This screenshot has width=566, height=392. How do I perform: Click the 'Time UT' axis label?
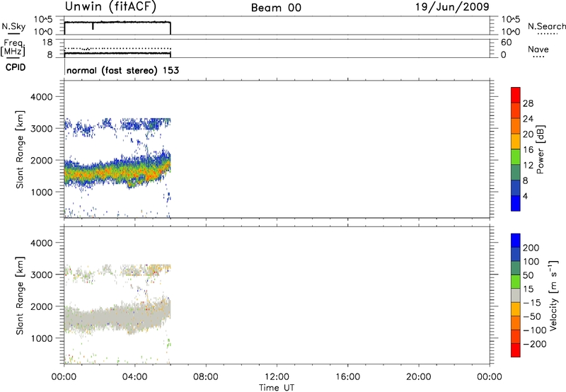point(277,388)
